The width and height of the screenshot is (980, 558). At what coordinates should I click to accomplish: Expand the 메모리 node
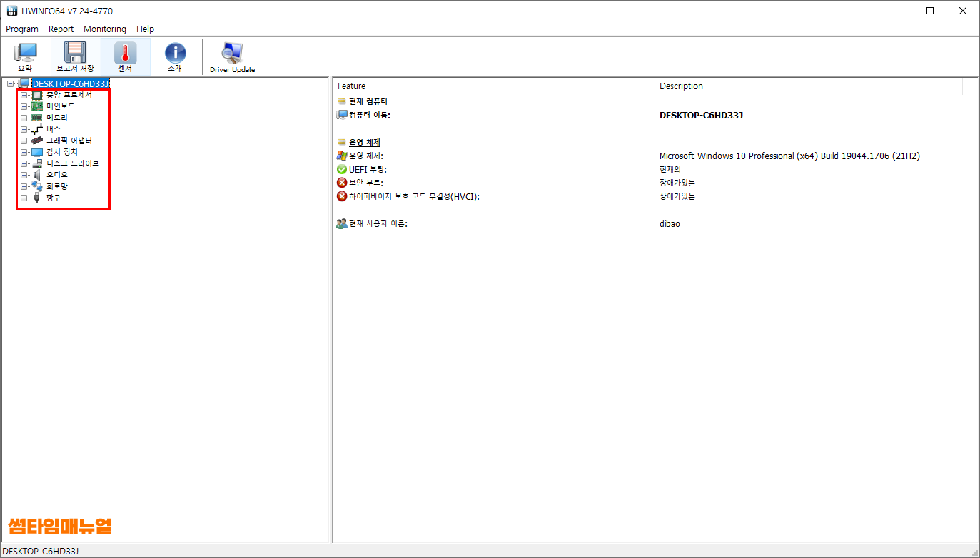coord(24,118)
